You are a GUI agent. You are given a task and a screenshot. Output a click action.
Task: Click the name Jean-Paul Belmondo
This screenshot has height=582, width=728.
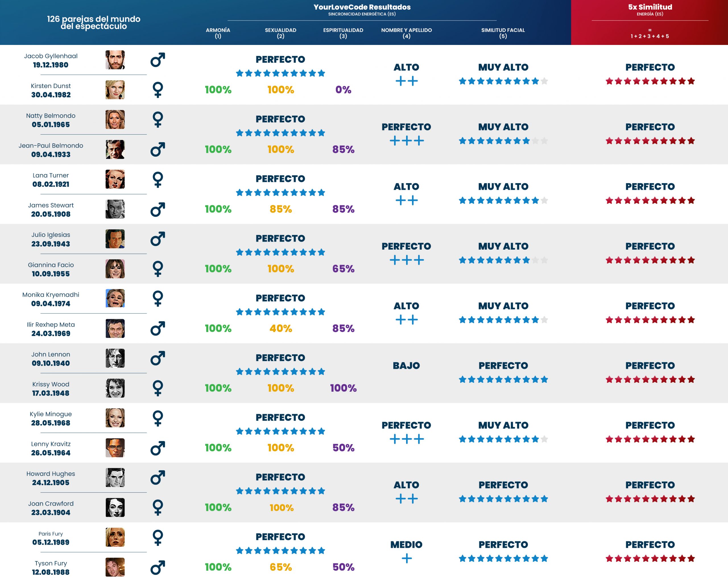[x=51, y=146]
